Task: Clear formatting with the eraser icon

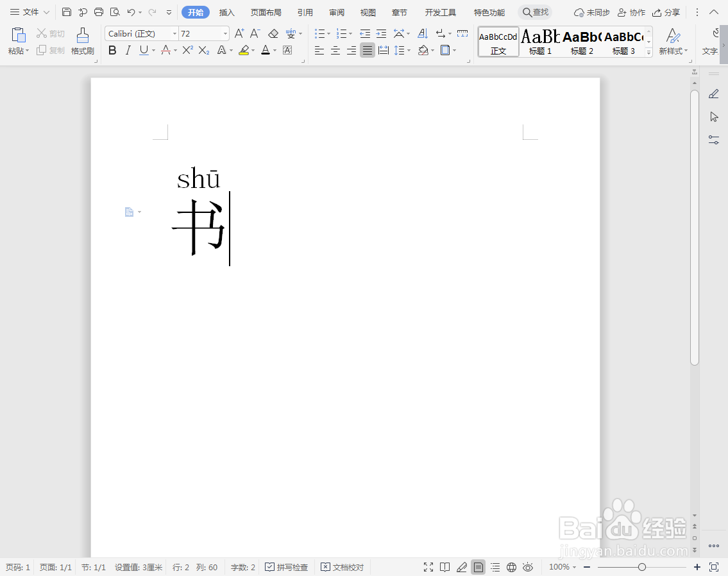Action: pyautogui.click(x=273, y=33)
